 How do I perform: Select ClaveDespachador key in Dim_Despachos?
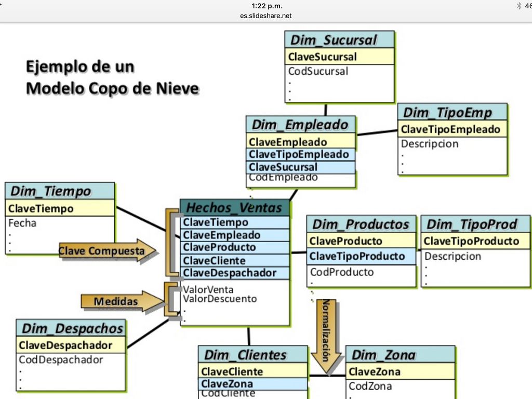coord(65,345)
